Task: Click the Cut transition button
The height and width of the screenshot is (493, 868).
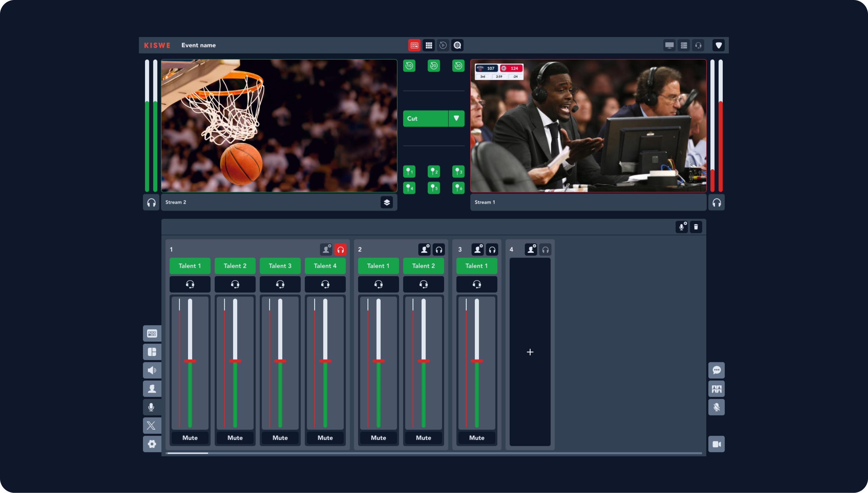Action: pos(426,119)
